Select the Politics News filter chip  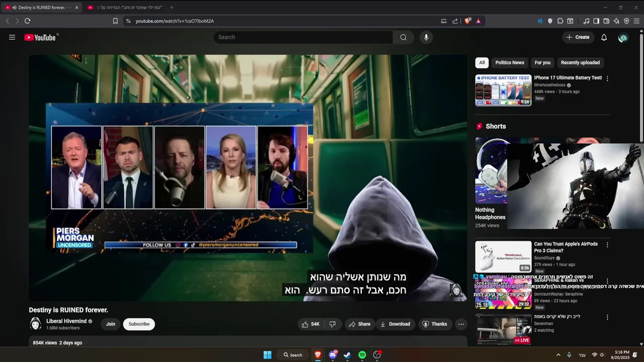coord(510,63)
